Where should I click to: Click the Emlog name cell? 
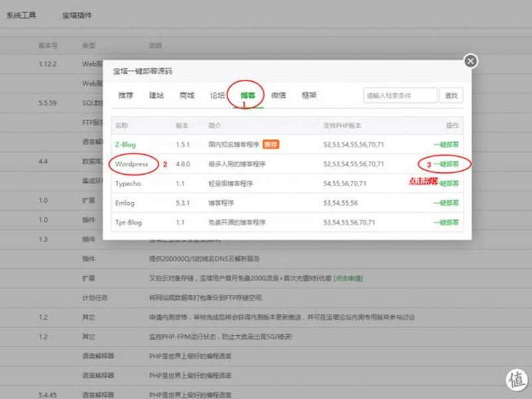pyautogui.click(x=125, y=203)
